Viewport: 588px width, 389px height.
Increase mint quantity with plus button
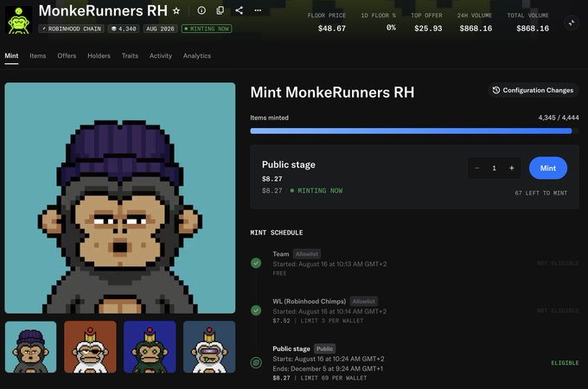[x=512, y=168]
